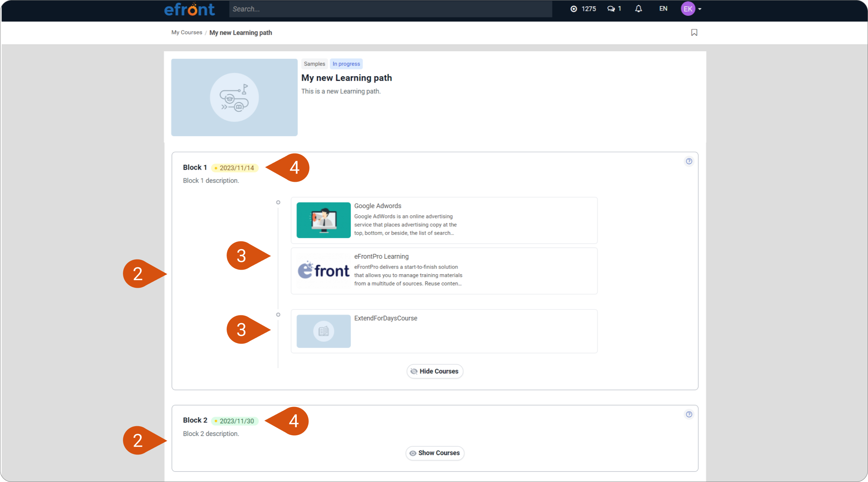Viewport: 868px width, 482px height.
Task: Open the EK user avatar menu
Action: pos(691,9)
